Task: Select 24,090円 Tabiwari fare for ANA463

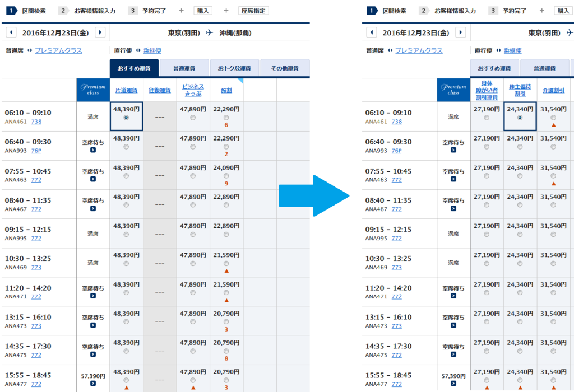Action: 226,176
